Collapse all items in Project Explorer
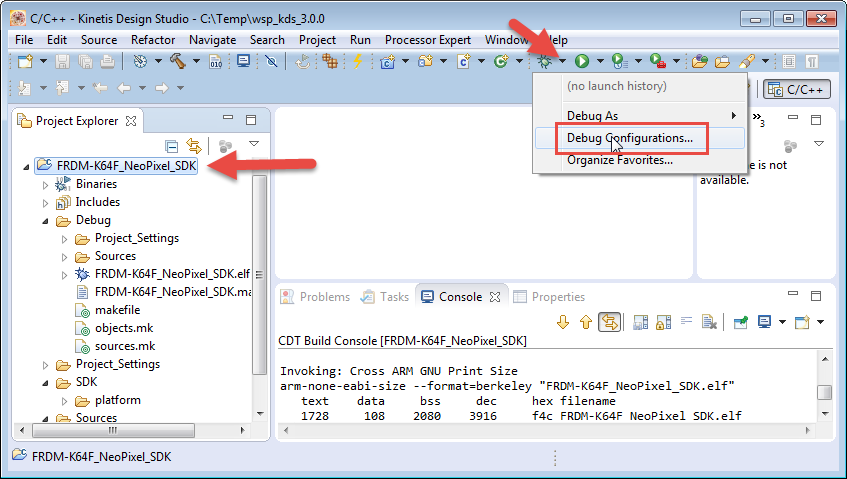847x479 pixels. pyautogui.click(x=171, y=146)
